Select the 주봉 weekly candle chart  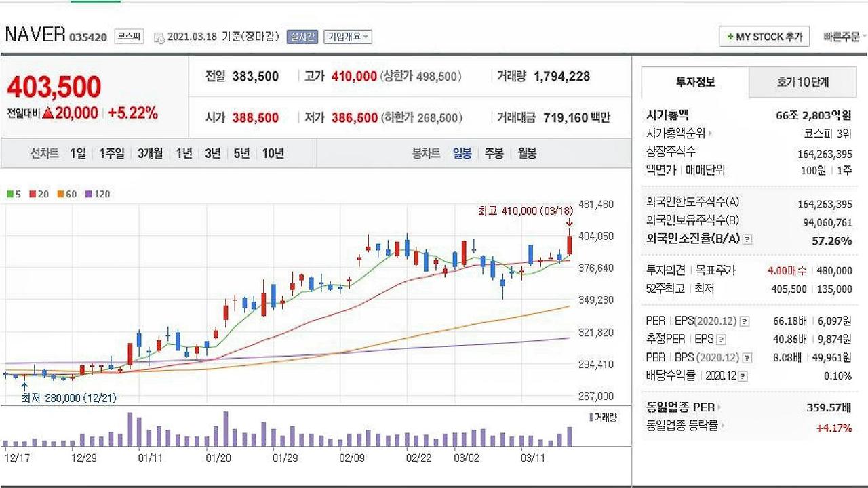pyautogui.click(x=494, y=153)
